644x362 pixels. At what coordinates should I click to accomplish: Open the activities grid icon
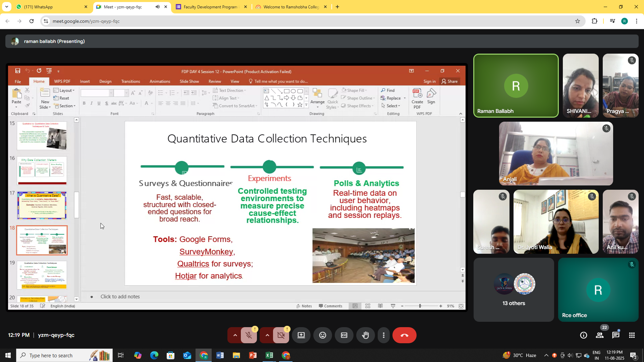click(632, 335)
